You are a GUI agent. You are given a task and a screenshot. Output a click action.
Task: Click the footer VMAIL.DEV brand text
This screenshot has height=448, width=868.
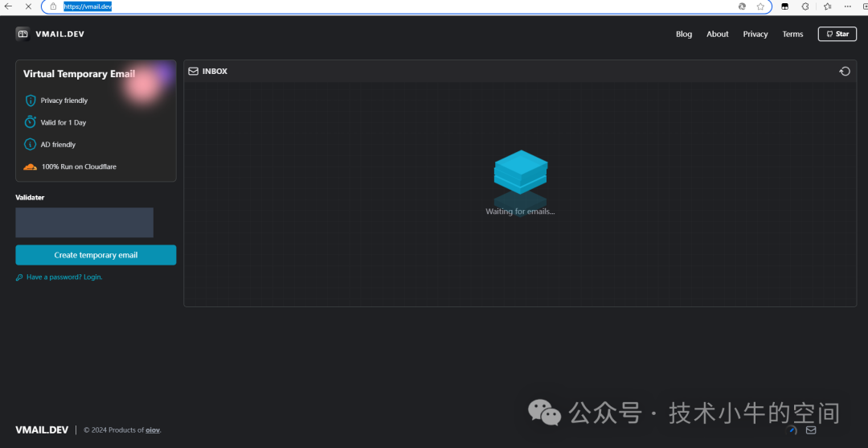(42, 430)
